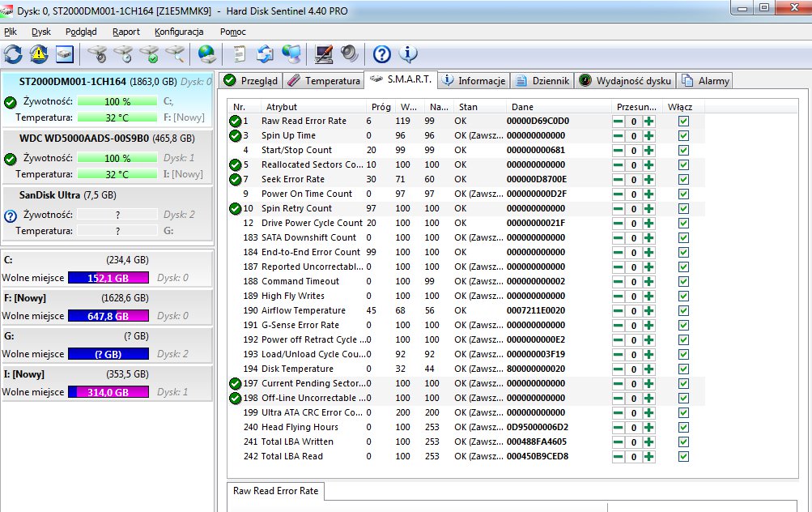Click the disk with speaker acoustic test icon
Viewport: 812px width, 512px height.
click(x=97, y=54)
